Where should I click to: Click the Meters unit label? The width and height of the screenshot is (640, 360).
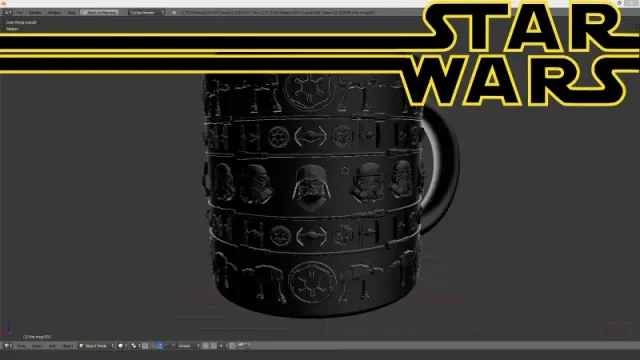point(12,29)
